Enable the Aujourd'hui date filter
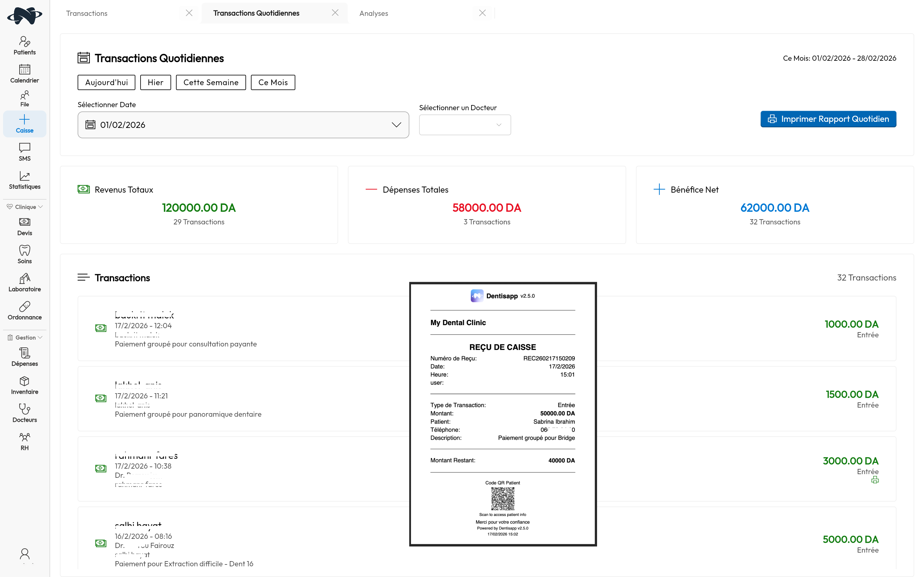The image size is (924, 577). point(106,82)
